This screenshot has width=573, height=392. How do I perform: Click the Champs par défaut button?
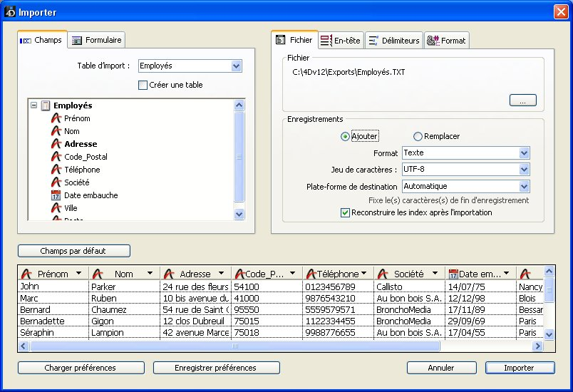[x=74, y=251]
